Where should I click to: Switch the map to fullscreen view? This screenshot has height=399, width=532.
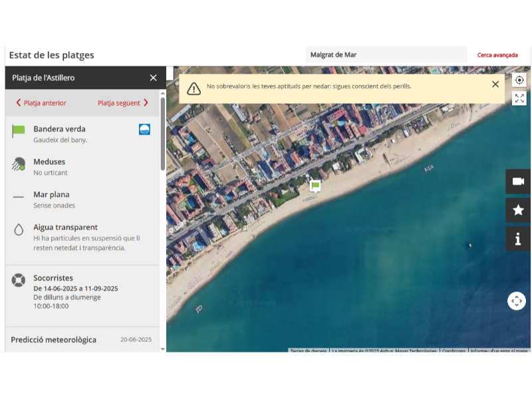[x=519, y=99]
